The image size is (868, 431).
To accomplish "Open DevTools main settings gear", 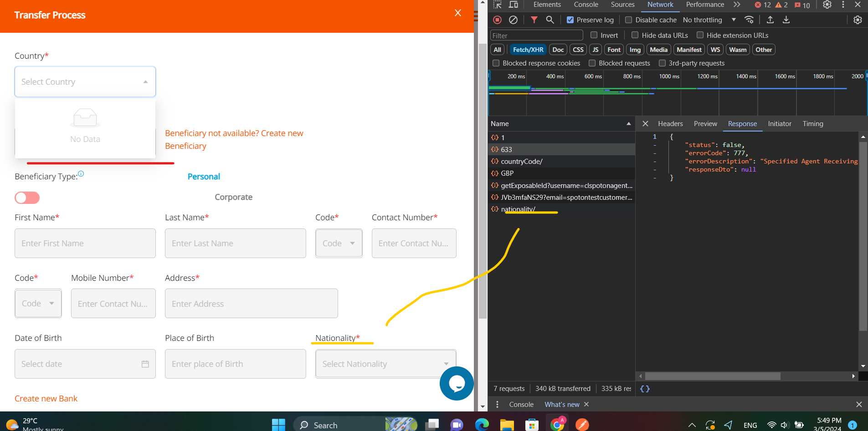I will (827, 5).
